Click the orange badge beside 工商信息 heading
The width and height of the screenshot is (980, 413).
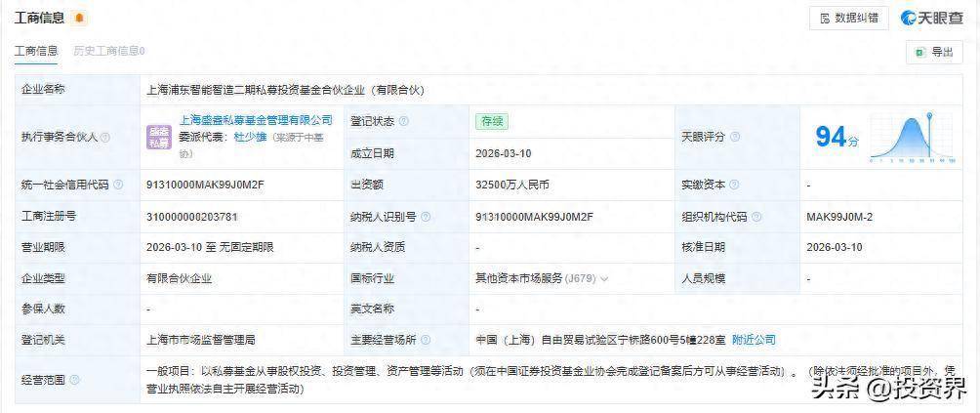(x=79, y=18)
